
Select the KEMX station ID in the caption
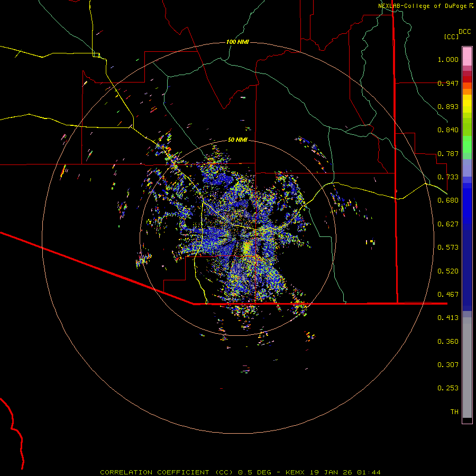coord(295,472)
